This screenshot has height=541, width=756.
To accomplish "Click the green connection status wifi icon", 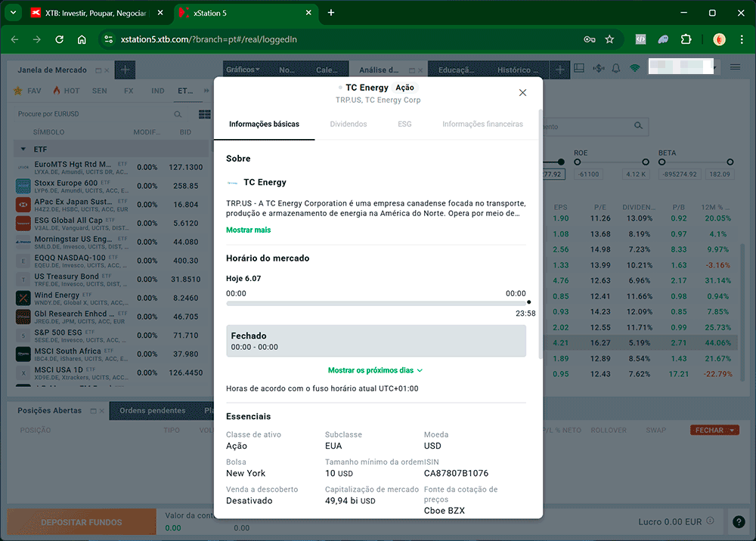I will [634, 69].
